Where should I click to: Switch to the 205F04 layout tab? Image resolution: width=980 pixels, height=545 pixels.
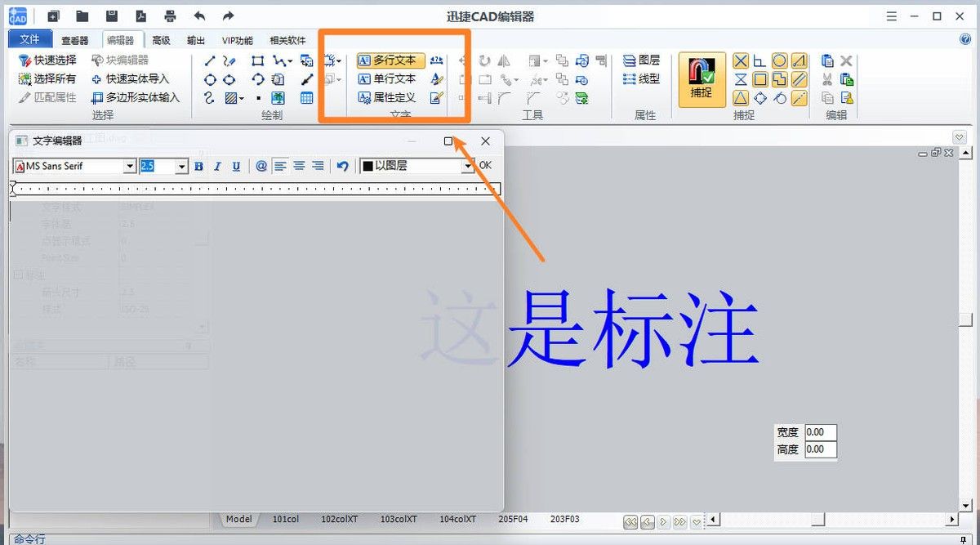[513, 518]
